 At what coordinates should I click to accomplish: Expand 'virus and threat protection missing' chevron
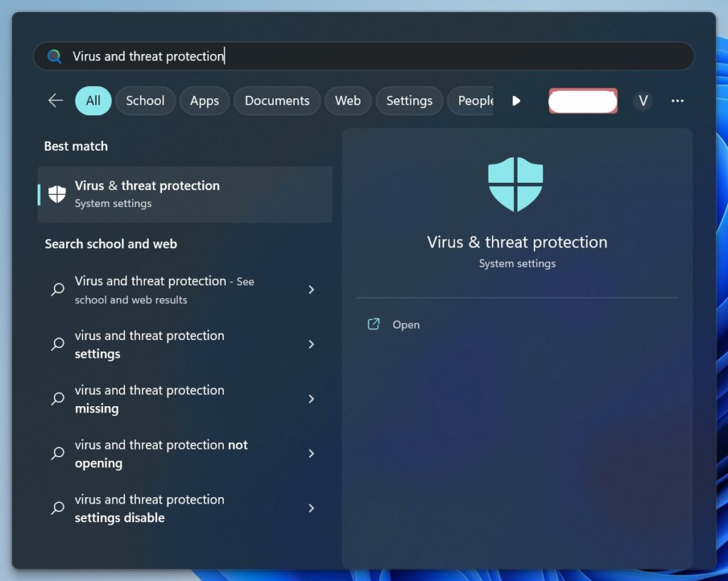[311, 399]
